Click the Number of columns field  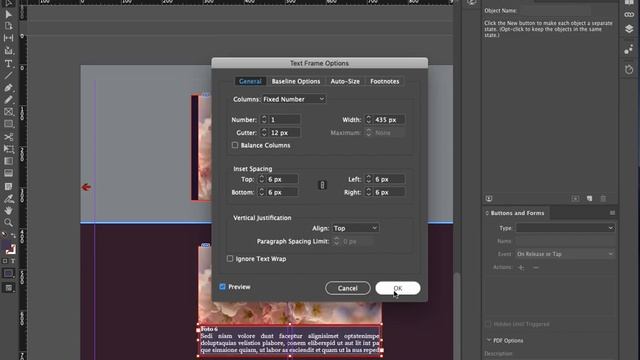pyautogui.click(x=284, y=120)
